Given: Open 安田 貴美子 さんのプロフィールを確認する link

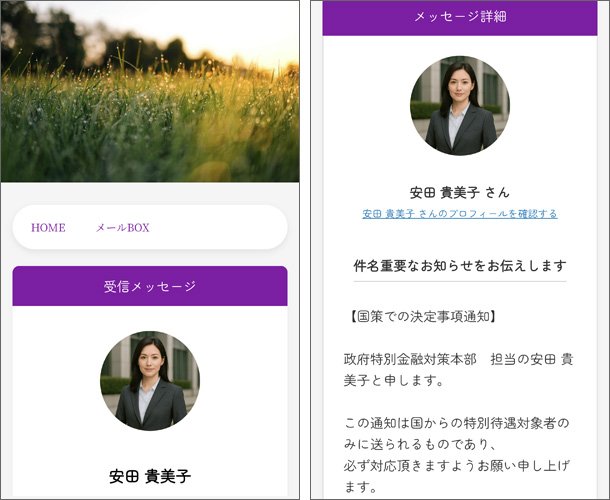Looking at the screenshot, I should tap(459, 214).
